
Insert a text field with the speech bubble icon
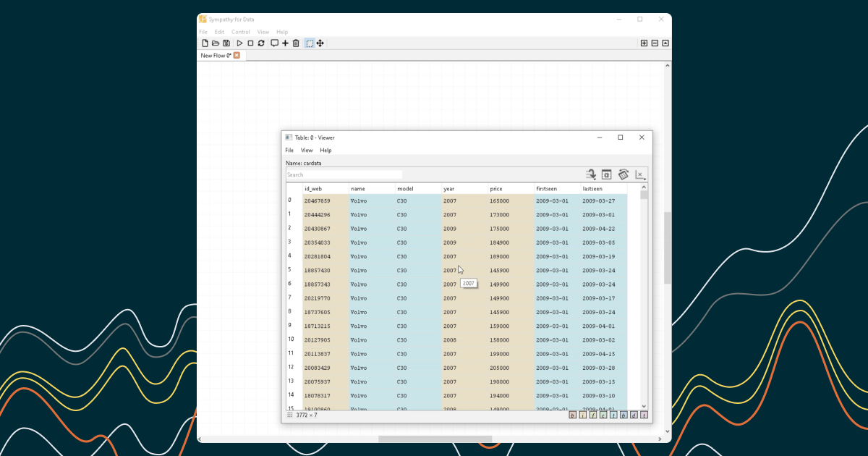pyautogui.click(x=274, y=43)
